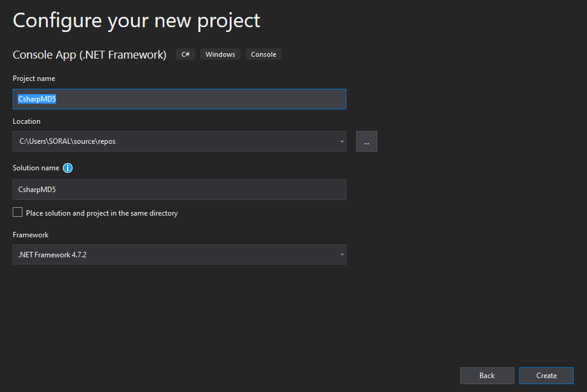Click the C:\Users\SORAL\source\repos path text

[x=67, y=141]
